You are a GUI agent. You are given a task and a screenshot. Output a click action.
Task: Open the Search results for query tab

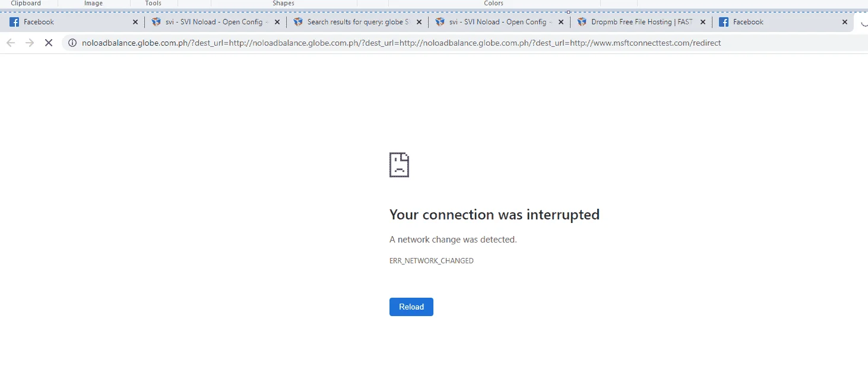click(x=357, y=22)
